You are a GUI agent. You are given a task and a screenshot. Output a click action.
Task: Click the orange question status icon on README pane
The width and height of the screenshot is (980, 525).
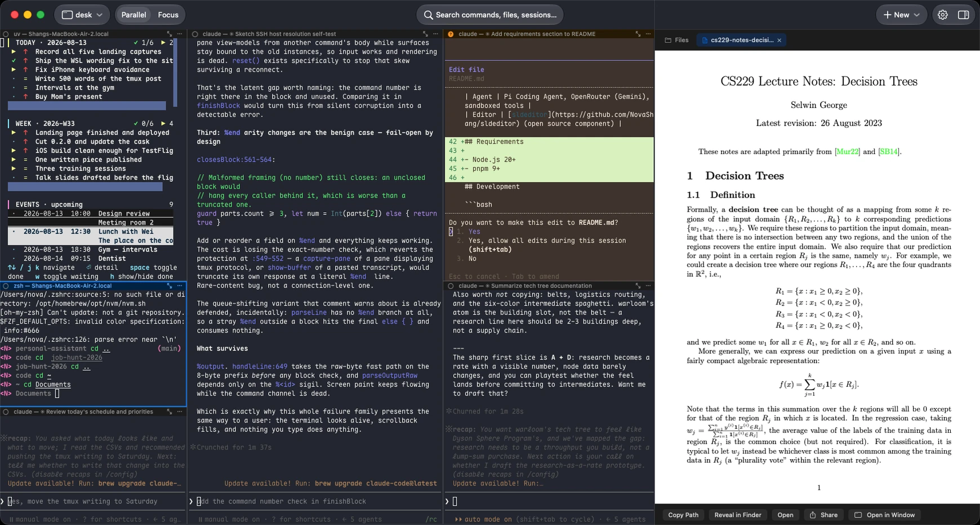451,34
